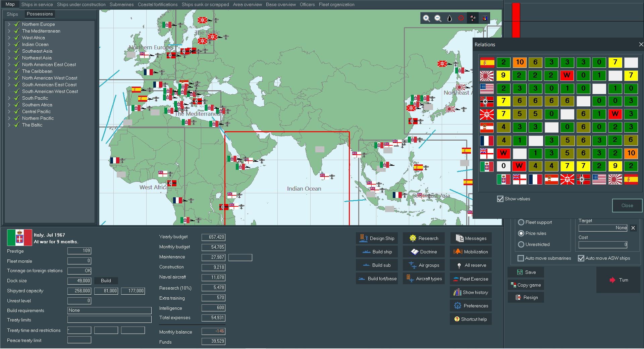
Task: Open Messages
Action: 471,238
